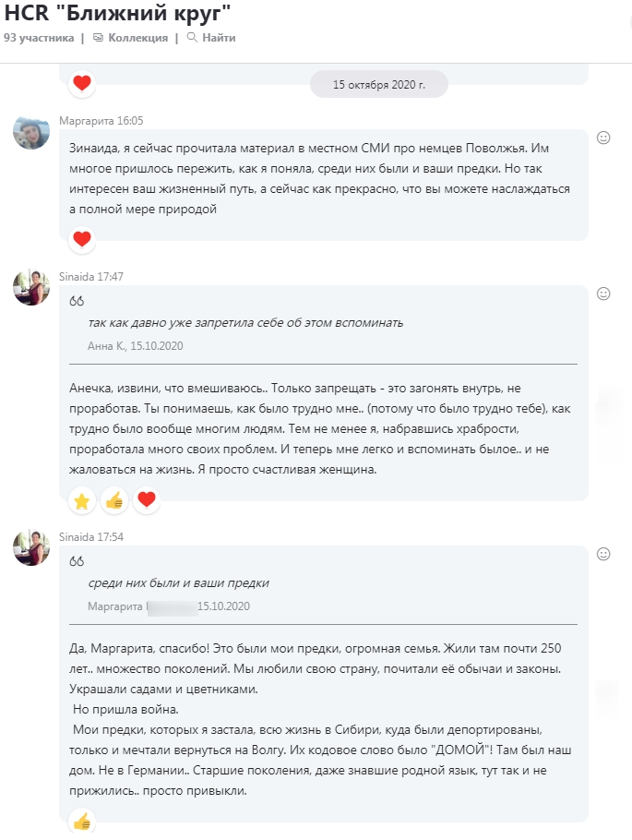This screenshot has height=840, width=632.
Task: Open emoji reaction picker for Sinaida's 17:47 message
Action: [604, 294]
